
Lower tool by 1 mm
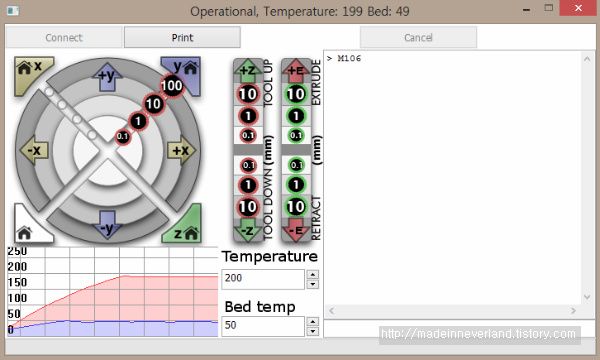click(248, 185)
